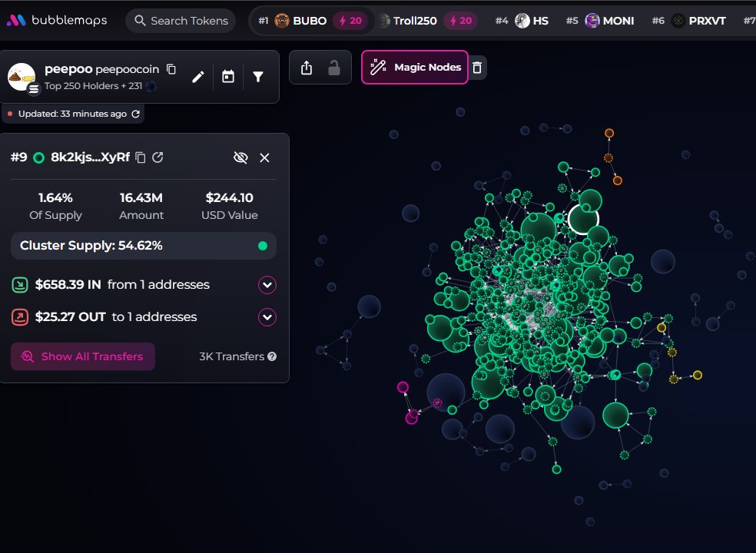The height and width of the screenshot is (553, 756).
Task: Click the green IN arrow icon
Action: point(20,285)
